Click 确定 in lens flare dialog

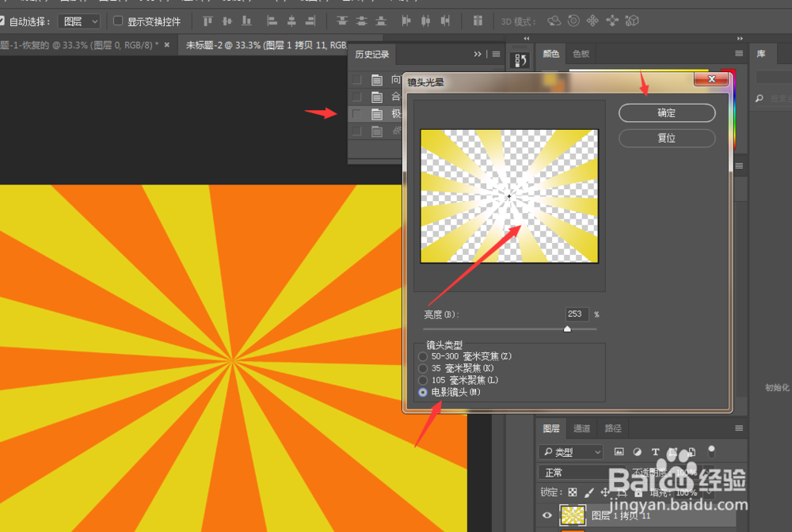coord(667,112)
